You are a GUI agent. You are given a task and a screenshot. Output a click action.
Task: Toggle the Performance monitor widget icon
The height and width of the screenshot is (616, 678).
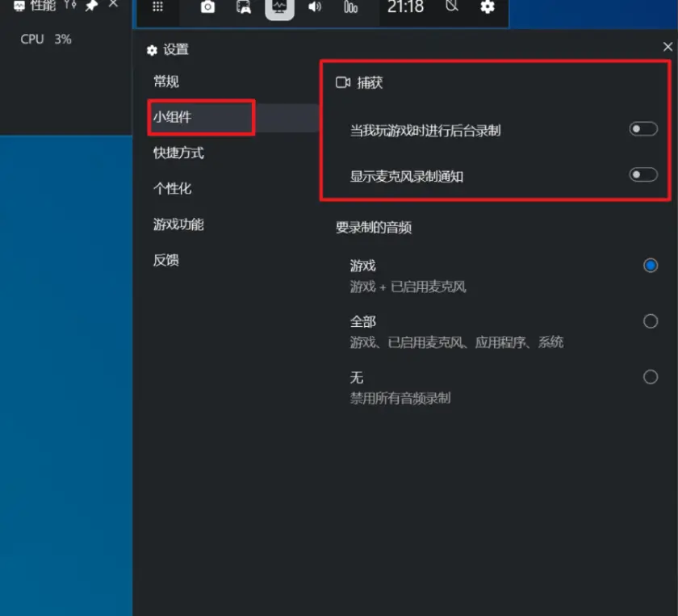(x=279, y=7)
